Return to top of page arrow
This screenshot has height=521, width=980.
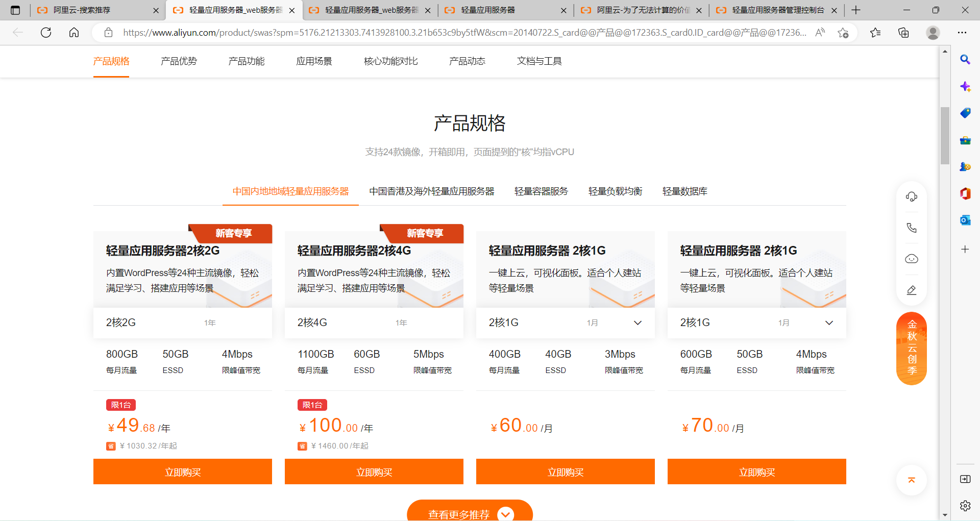tap(912, 480)
